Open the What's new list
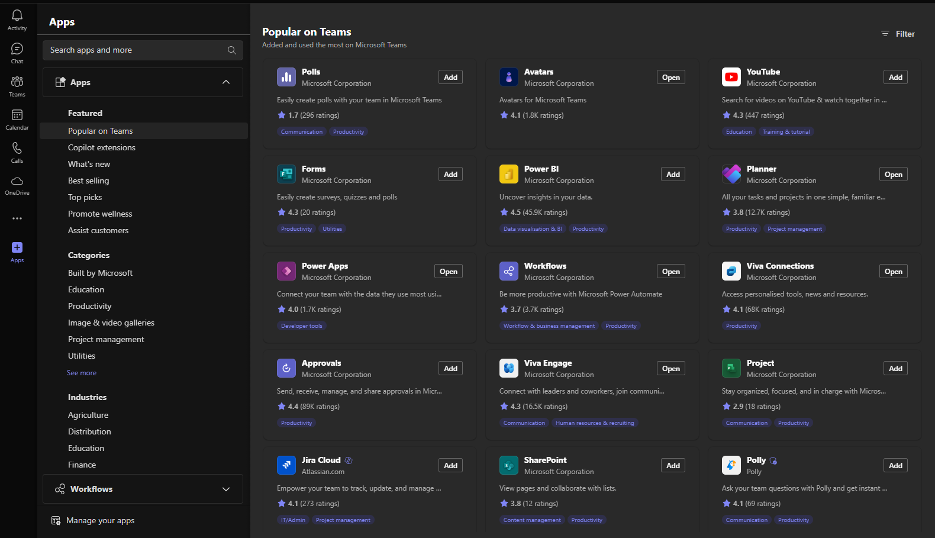 click(89, 164)
